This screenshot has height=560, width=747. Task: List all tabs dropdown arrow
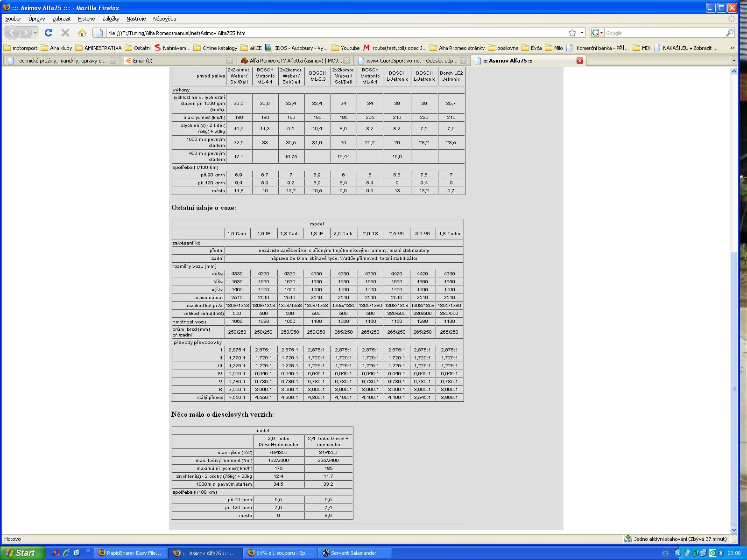734,61
